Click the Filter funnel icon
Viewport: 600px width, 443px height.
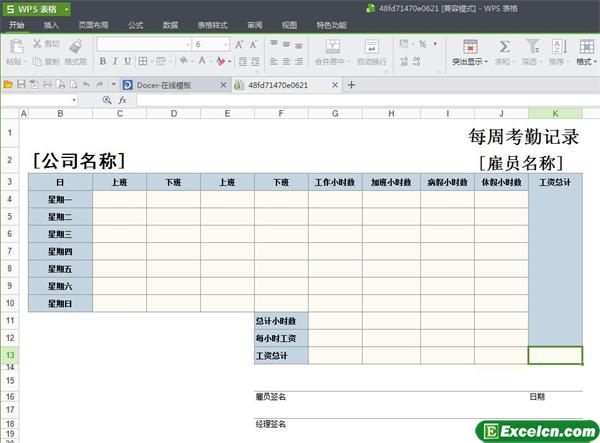coord(532,47)
